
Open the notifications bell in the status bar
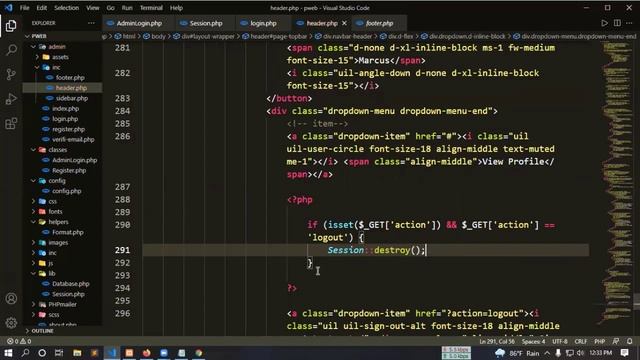(x=629, y=341)
